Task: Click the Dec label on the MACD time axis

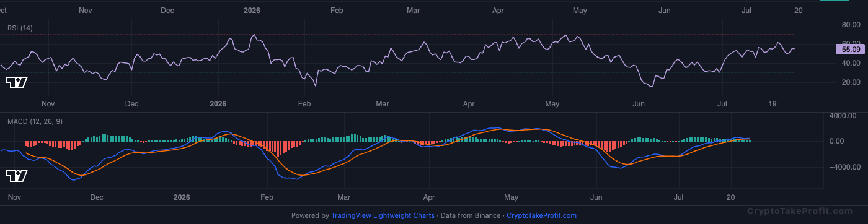Action: (97, 197)
